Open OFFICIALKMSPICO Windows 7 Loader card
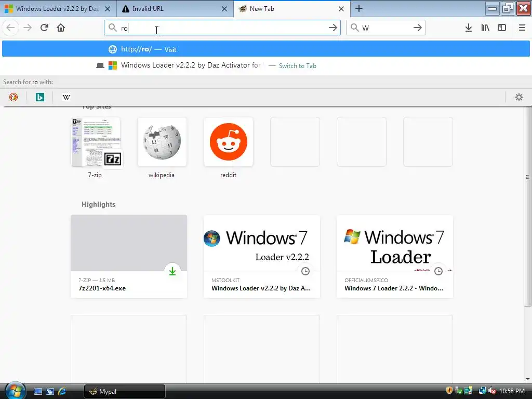Viewport: 532px width, 399px height. point(395,257)
